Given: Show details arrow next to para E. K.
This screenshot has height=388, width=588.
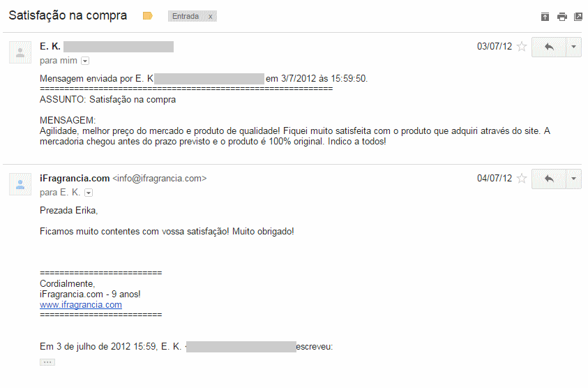Looking at the screenshot, I should 89,193.
